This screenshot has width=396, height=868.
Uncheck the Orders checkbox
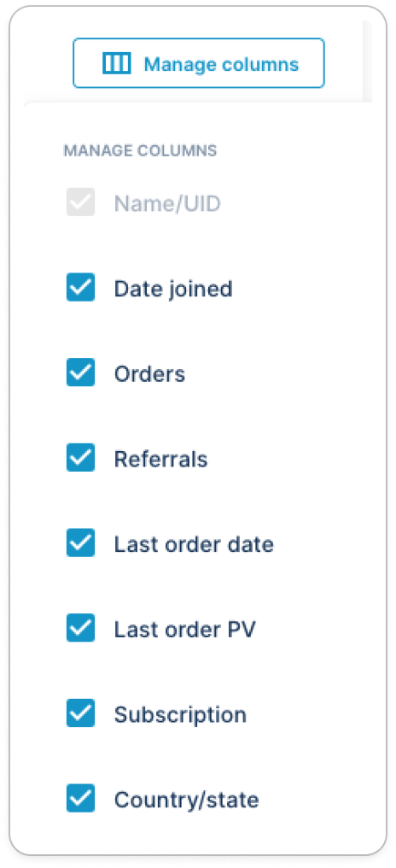[x=81, y=372]
